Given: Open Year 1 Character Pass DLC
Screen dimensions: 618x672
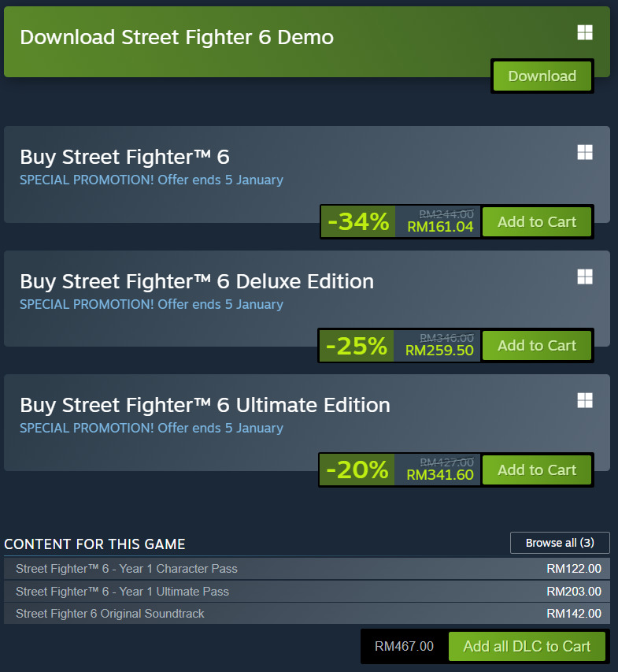Looking at the screenshot, I should [x=127, y=569].
